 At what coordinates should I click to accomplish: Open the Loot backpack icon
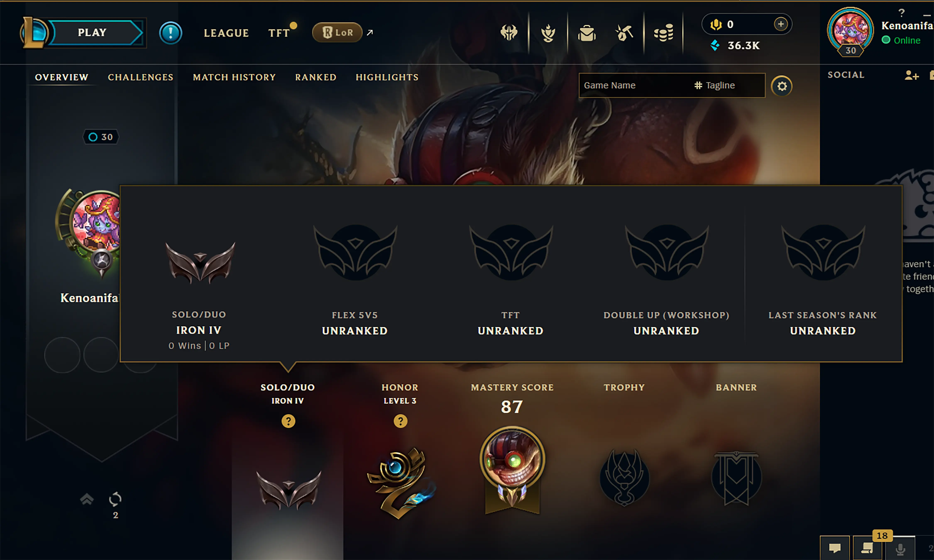587,33
